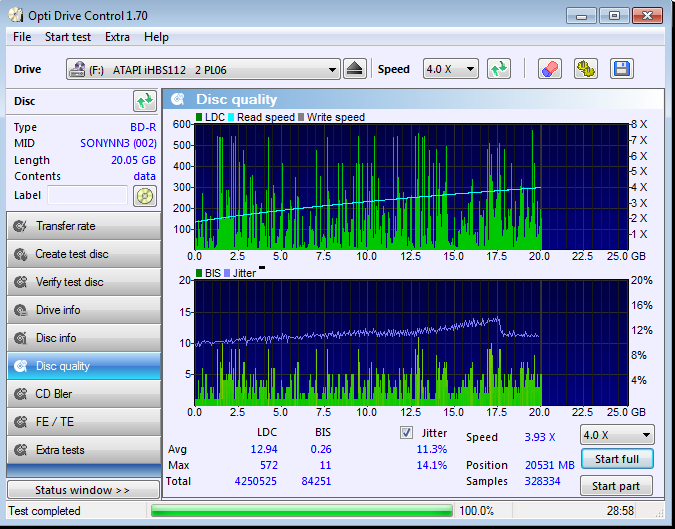This screenshot has height=529, width=675.
Task: Click the Verify test disc icon
Action: (x=20, y=282)
